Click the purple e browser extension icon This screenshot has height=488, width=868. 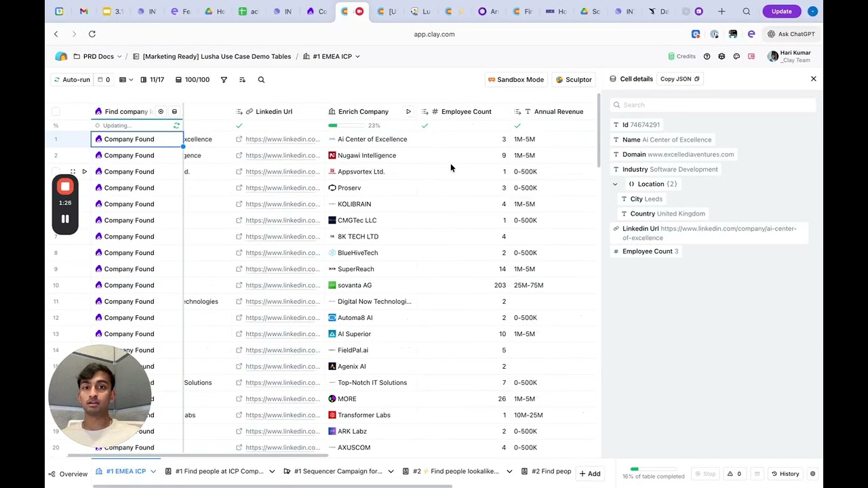[751, 34]
